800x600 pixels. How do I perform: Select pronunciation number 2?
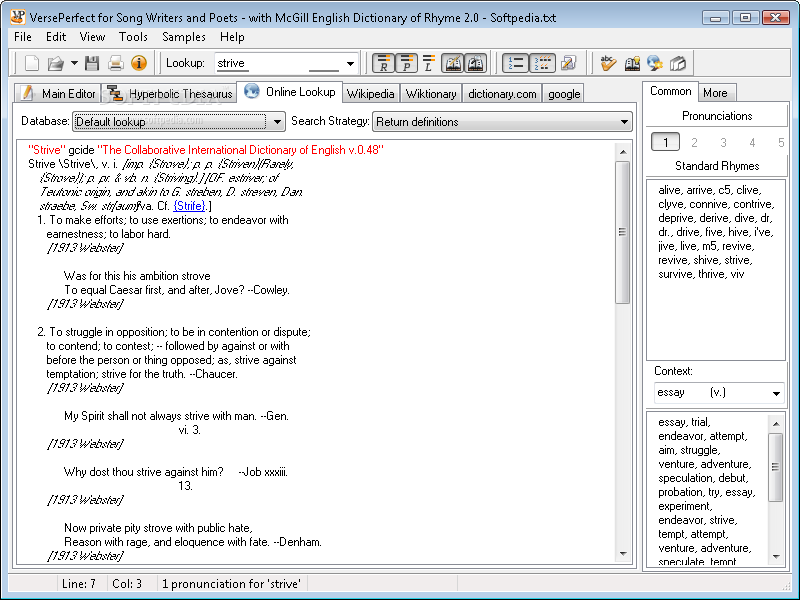pyautogui.click(x=694, y=142)
